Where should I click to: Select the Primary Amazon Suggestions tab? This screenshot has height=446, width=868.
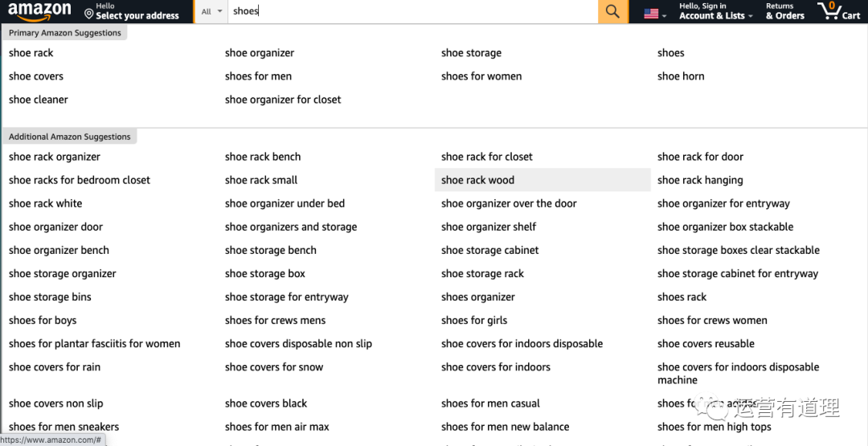65,33
